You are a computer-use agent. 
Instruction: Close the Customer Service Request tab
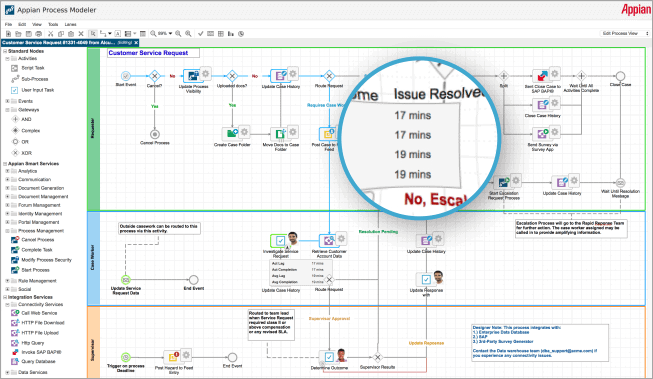136,42
